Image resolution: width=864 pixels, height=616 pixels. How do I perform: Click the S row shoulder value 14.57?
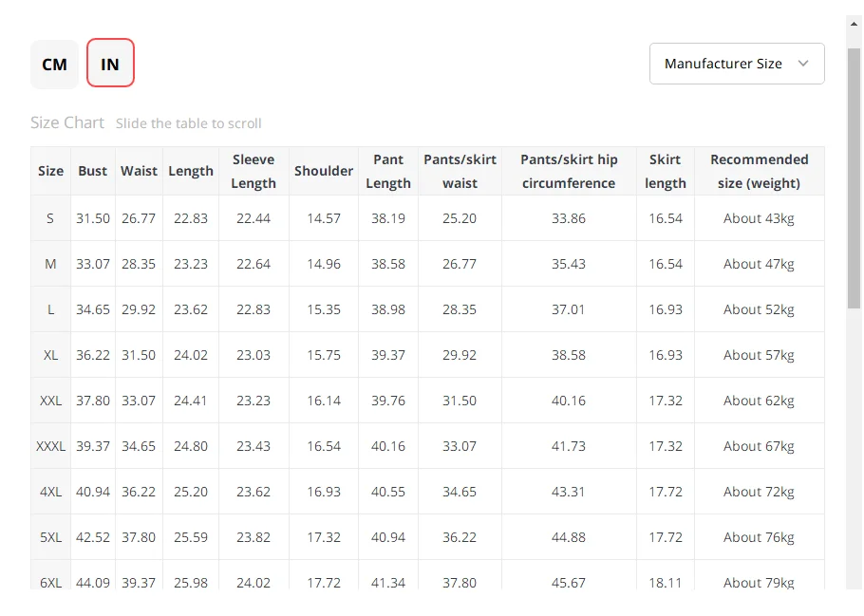point(324,218)
